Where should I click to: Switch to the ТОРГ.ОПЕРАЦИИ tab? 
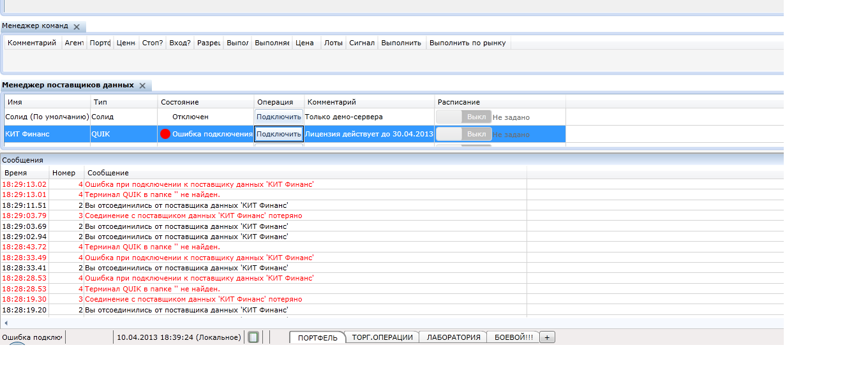pyautogui.click(x=382, y=337)
